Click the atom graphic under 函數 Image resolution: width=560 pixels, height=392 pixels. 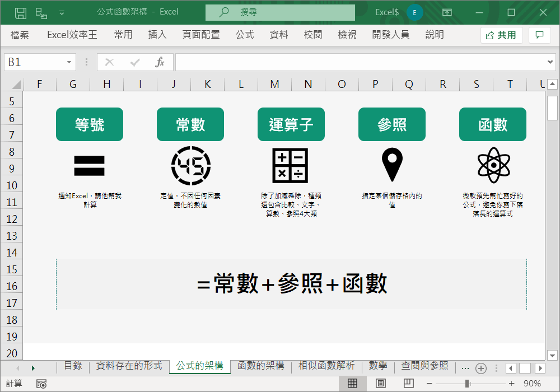point(493,165)
